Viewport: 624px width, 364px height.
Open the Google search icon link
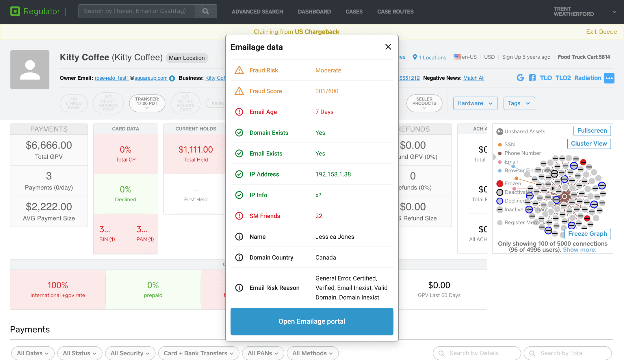tap(520, 78)
